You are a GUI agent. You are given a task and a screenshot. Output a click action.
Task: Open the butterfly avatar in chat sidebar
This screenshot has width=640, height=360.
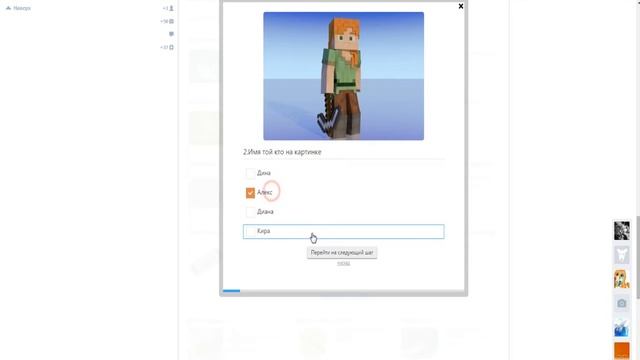click(x=622, y=255)
